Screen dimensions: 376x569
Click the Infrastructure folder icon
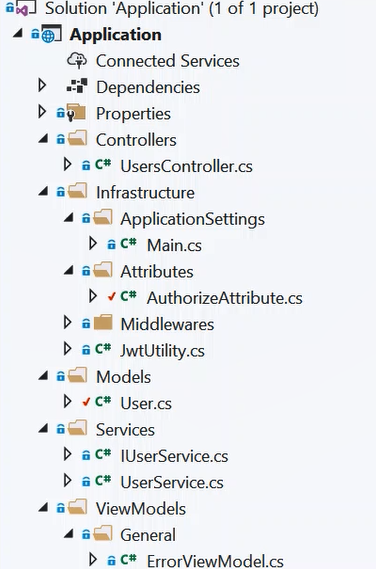[77, 191]
